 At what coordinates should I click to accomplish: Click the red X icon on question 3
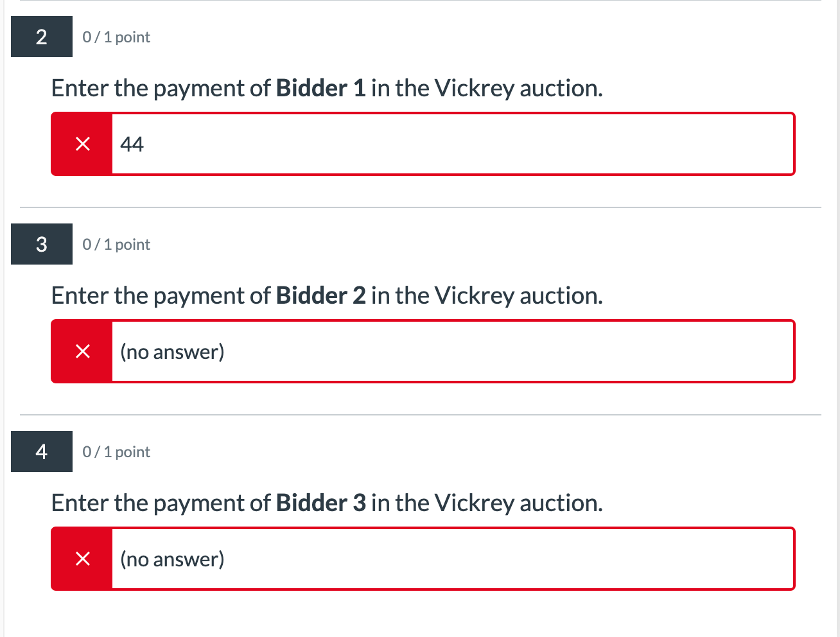tap(82, 351)
